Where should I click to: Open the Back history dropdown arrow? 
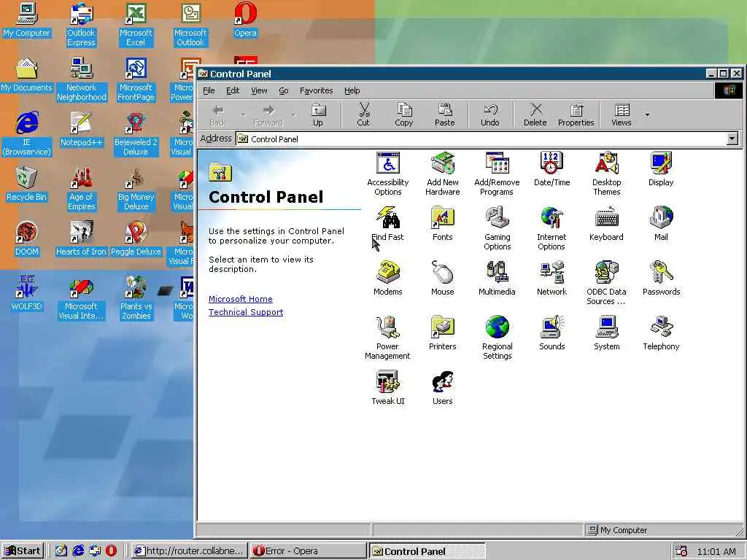243,114
